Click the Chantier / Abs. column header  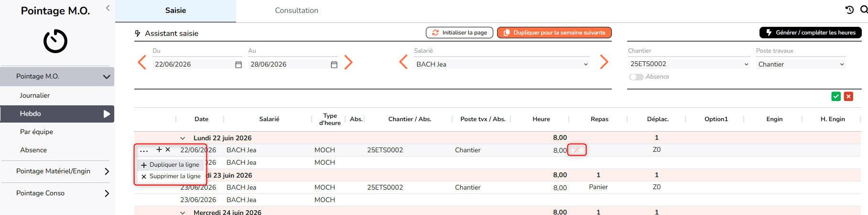(x=410, y=119)
